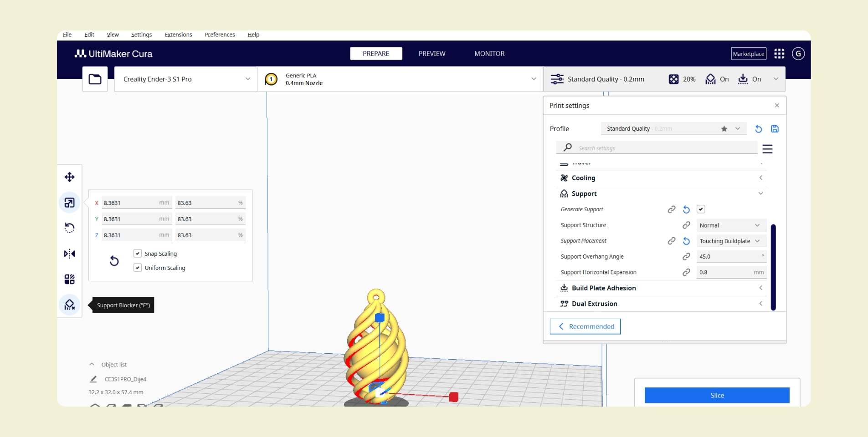Image resolution: width=868 pixels, height=437 pixels.
Task: Select the Mirror tool icon
Action: pyautogui.click(x=69, y=254)
